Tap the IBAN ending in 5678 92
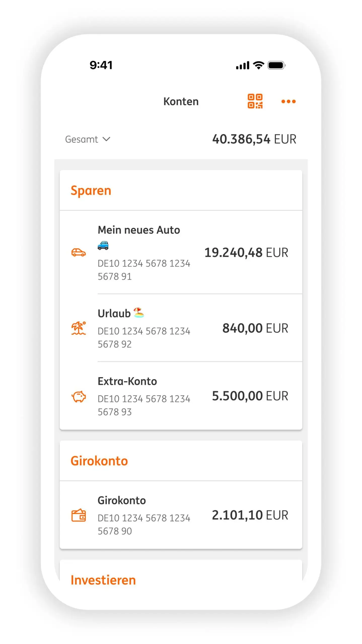Viewport: 362px width, 644px height. [143, 337]
